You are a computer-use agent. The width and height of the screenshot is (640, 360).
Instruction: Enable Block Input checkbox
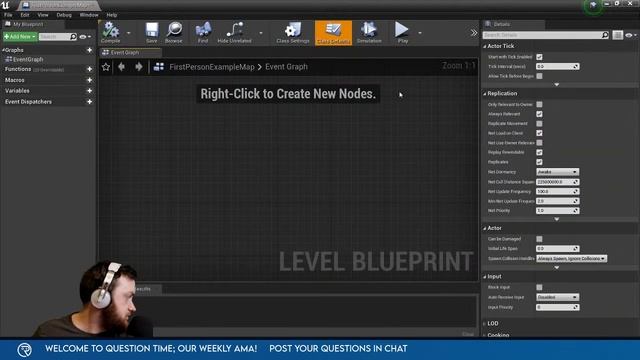click(539, 287)
